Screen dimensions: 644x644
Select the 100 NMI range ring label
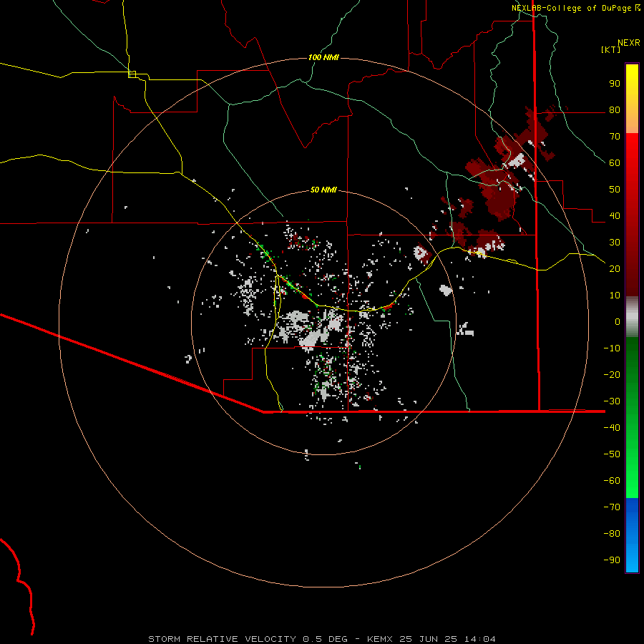pyautogui.click(x=323, y=57)
